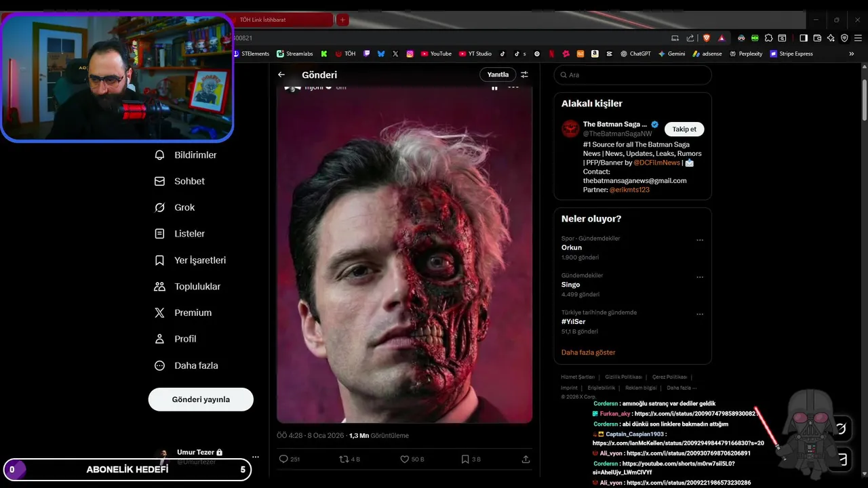Open Çerez Politikası footer link

click(669, 377)
